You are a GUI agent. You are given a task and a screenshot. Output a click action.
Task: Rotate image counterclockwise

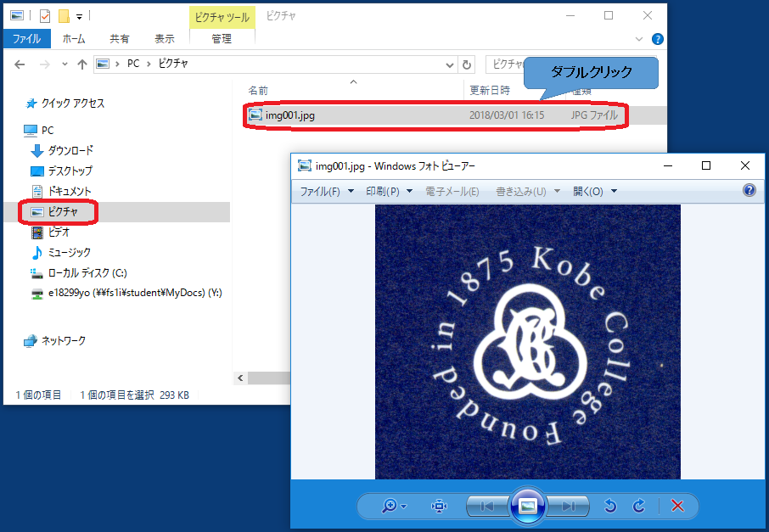(609, 506)
